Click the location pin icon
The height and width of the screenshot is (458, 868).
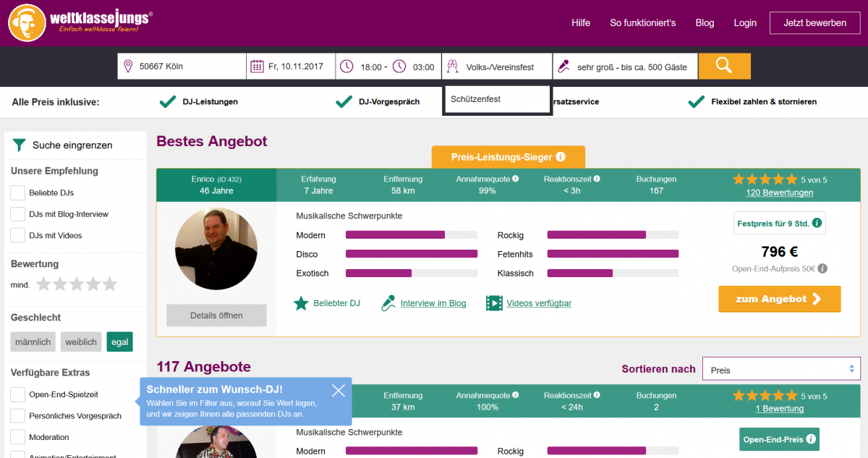click(128, 67)
